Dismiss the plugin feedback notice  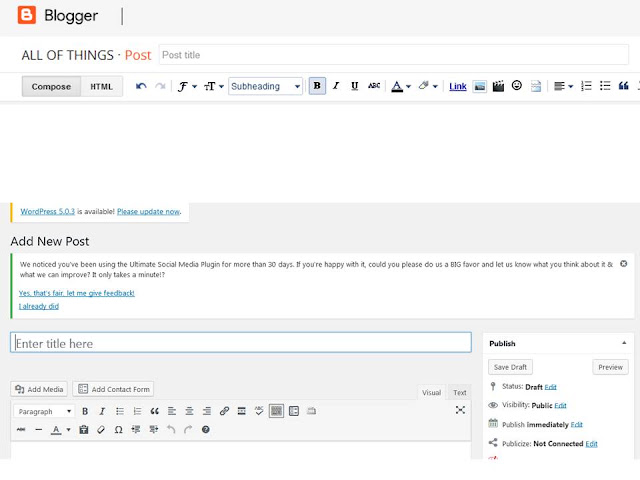tap(624, 264)
